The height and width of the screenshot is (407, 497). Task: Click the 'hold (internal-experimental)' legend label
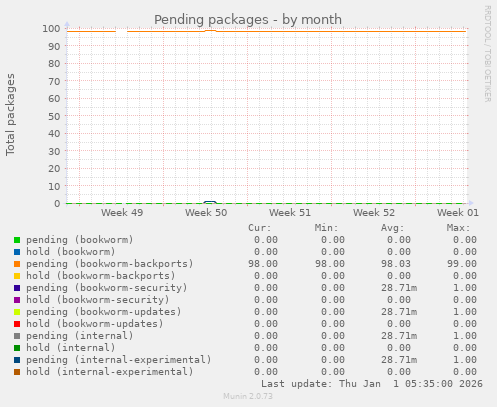[110, 372]
